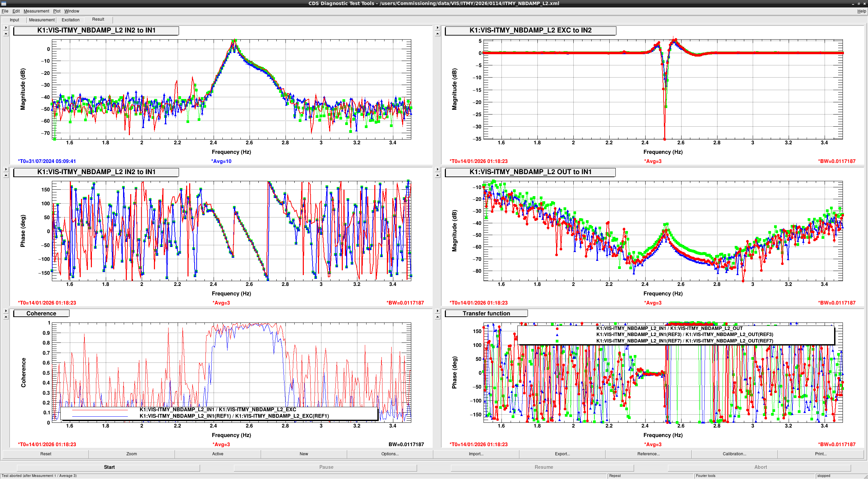Switch to the Input tab
This screenshot has height=479, width=868.
pyautogui.click(x=14, y=20)
